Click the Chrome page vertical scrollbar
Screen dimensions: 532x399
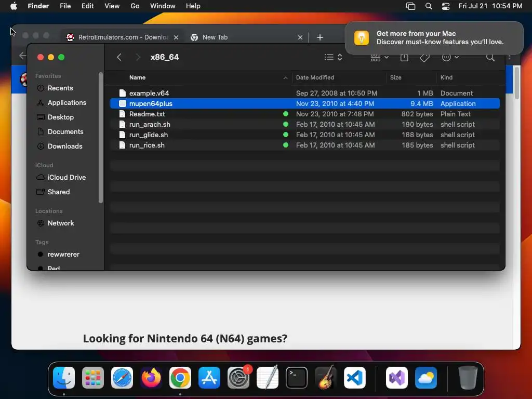(x=517, y=83)
